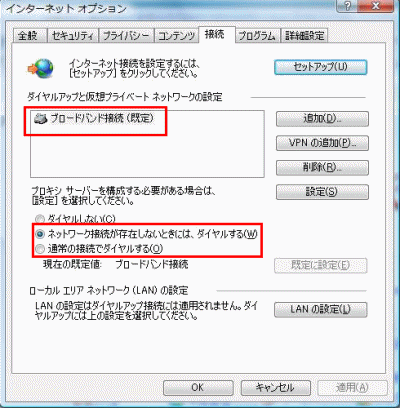400x408 pixels.
Task: Click VPN の追加(P) button
Action: point(322,143)
